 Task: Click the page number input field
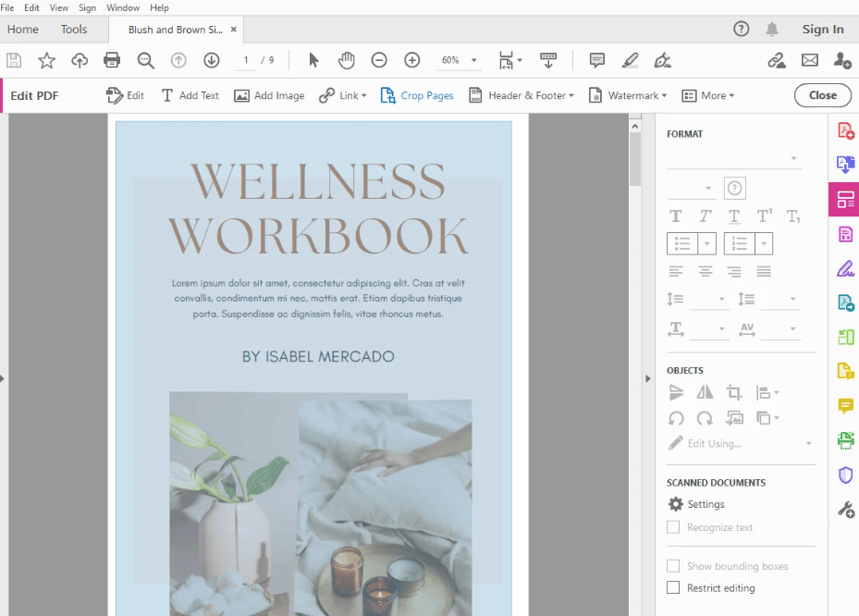tap(245, 59)
